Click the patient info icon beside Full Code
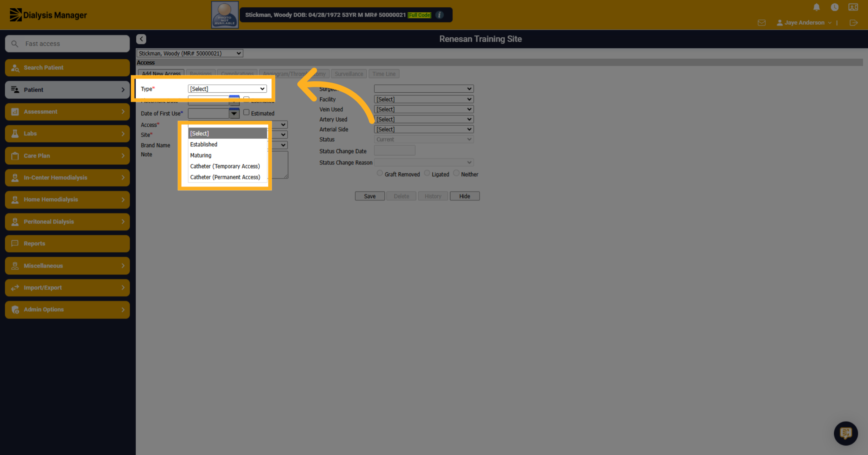Viewport: 868px width, 455px height. (439, 15)
